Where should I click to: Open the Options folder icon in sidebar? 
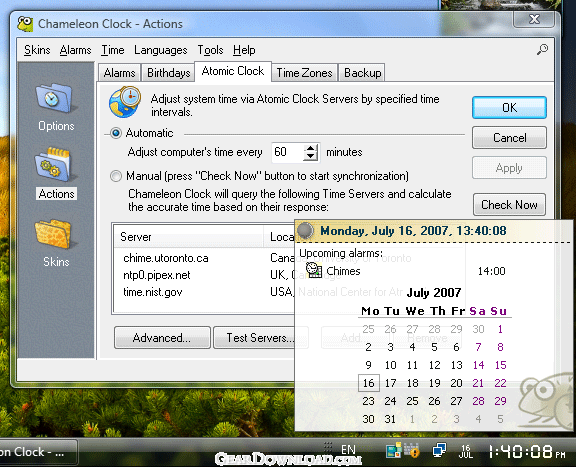(x=56, y=98)
